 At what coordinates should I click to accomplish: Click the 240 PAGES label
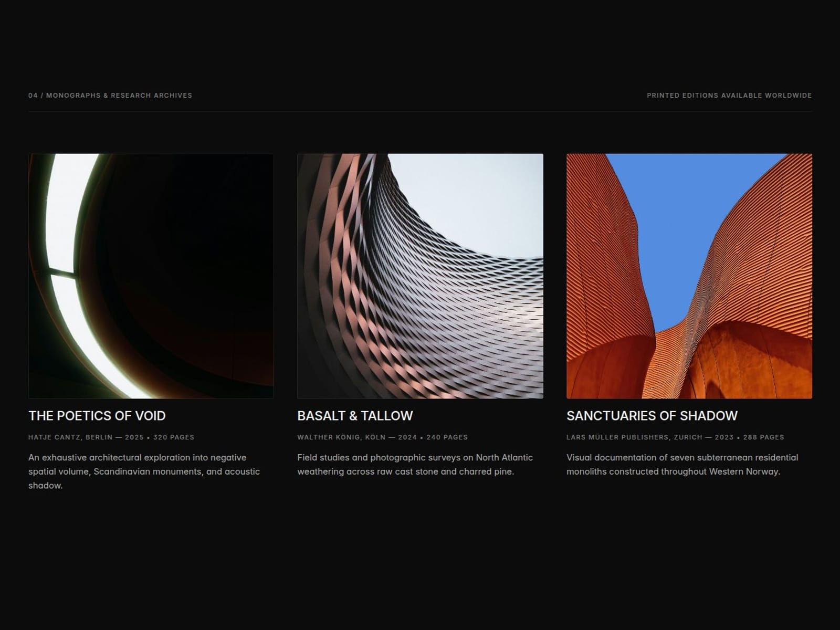pyautogui.click(x=447, y=437)
